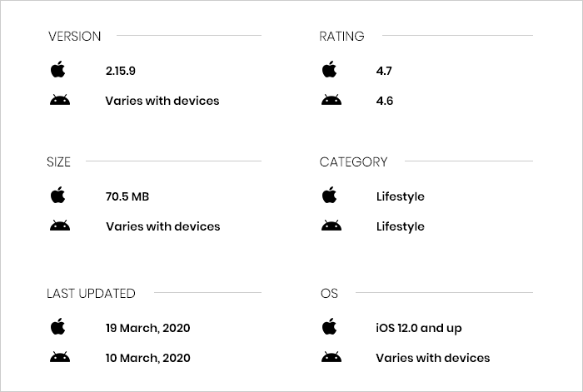Click the Lifestyle text on the Android row

(400, 226)
